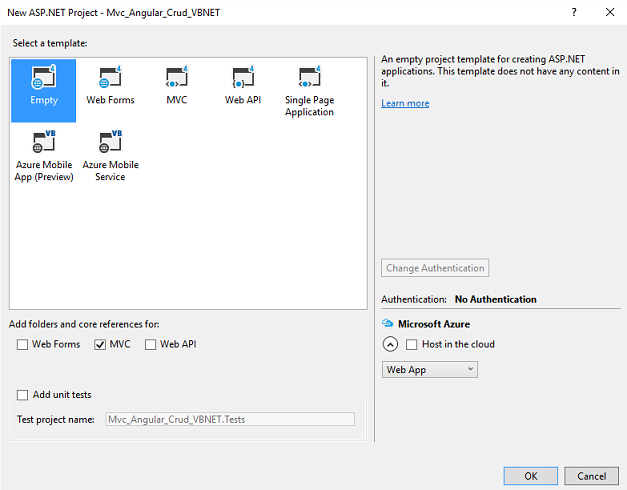Collapse the Microsoft Azure section chevron
Image resolution: width=627 pixels, height=490 pixels.
coord(390,344)
